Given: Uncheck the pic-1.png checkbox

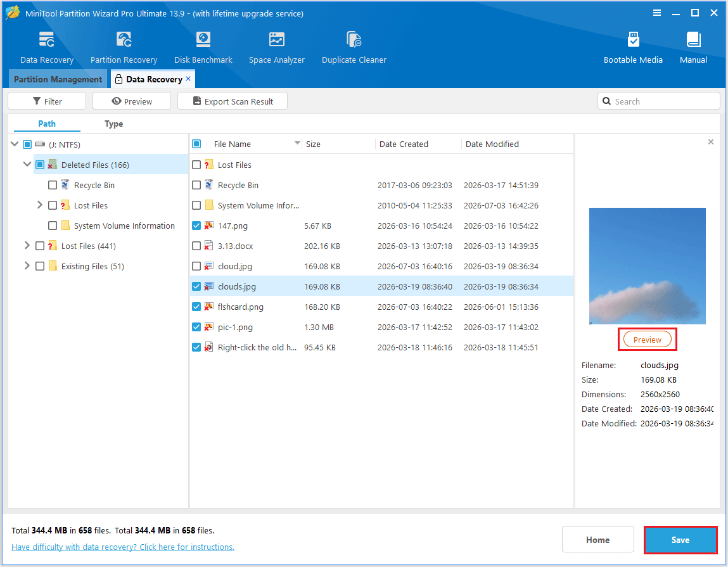Looking at the screenshot, I should click(196, 327).
